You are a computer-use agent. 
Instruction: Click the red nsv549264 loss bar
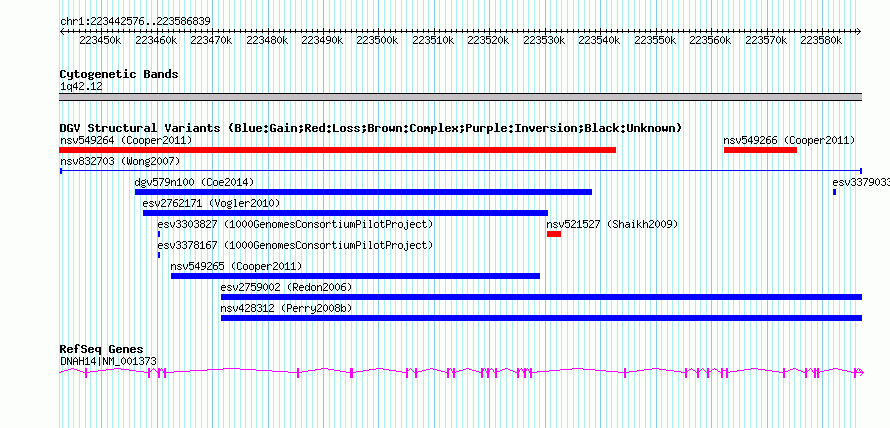point(337,150)
